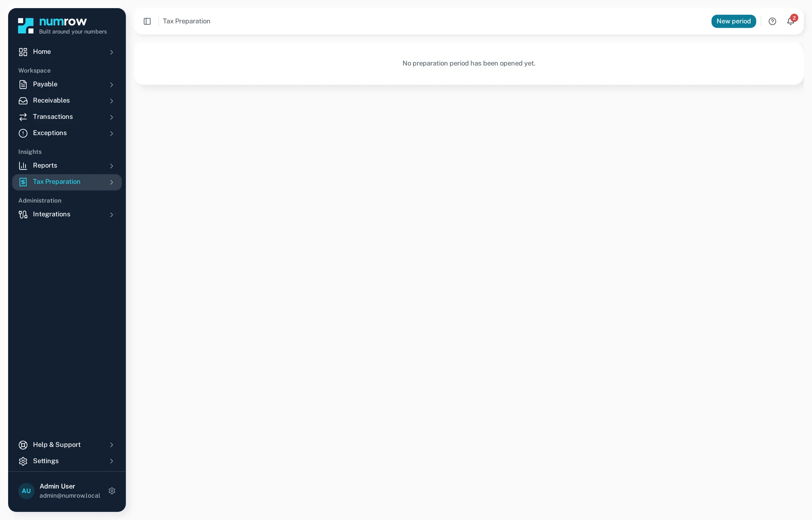Click the numrow logo icon
812x520 pixels.
[x=26, y=26]
